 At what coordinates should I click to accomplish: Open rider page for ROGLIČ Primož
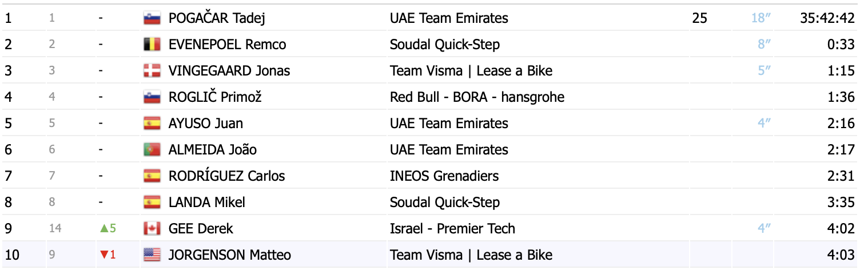(x=215, y=97)
